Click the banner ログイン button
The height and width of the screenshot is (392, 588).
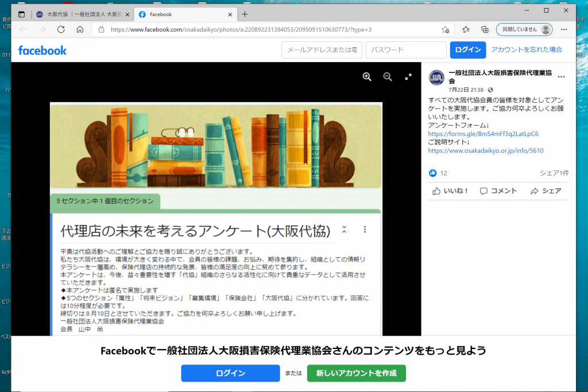230,373
